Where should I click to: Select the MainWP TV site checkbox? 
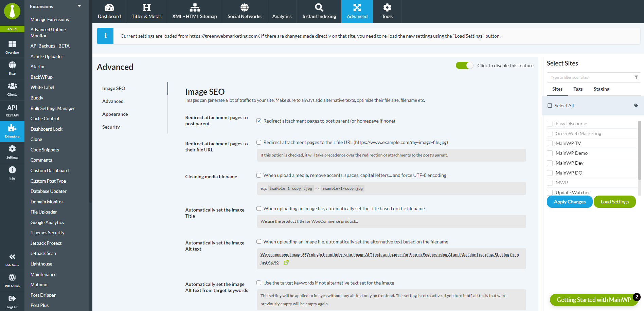pyautogui.click(x=550, y=143)
